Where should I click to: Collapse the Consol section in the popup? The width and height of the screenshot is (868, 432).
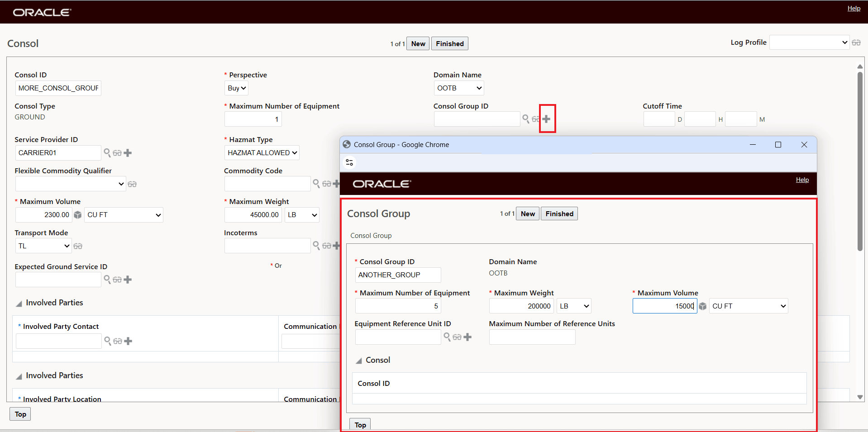click(x=359, y=360)
